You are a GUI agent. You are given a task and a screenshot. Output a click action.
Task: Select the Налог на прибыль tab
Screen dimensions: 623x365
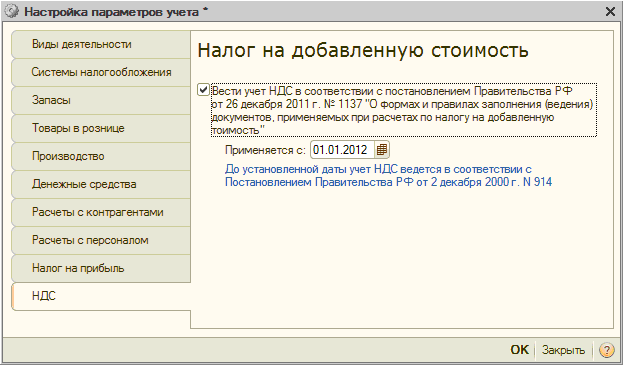101,268
